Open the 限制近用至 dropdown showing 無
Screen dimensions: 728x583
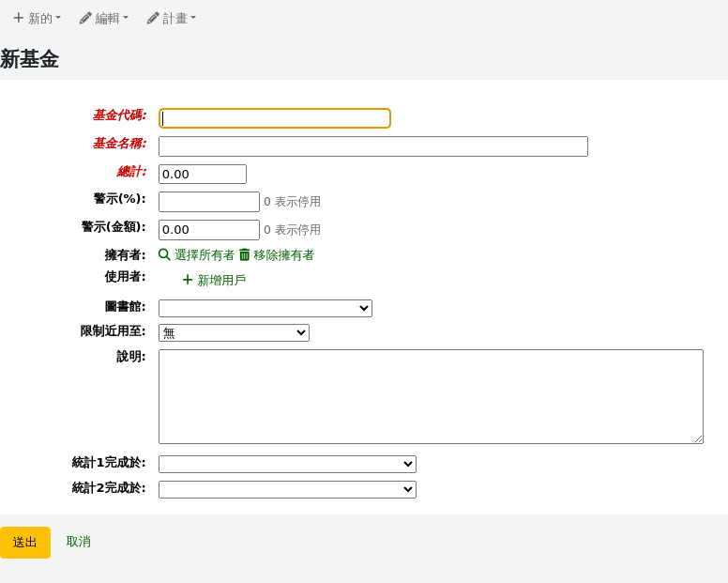pyautogui.click(x=234, y=332)
